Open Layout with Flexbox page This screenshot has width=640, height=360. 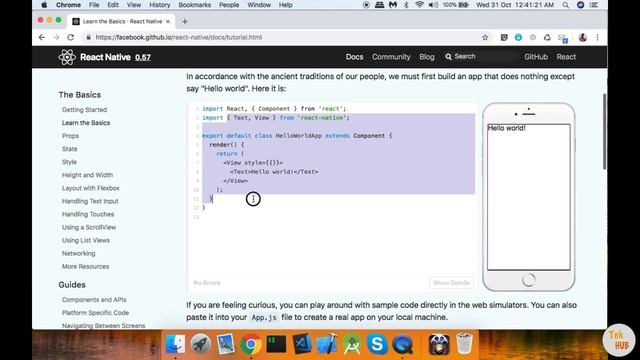point(91,188)
